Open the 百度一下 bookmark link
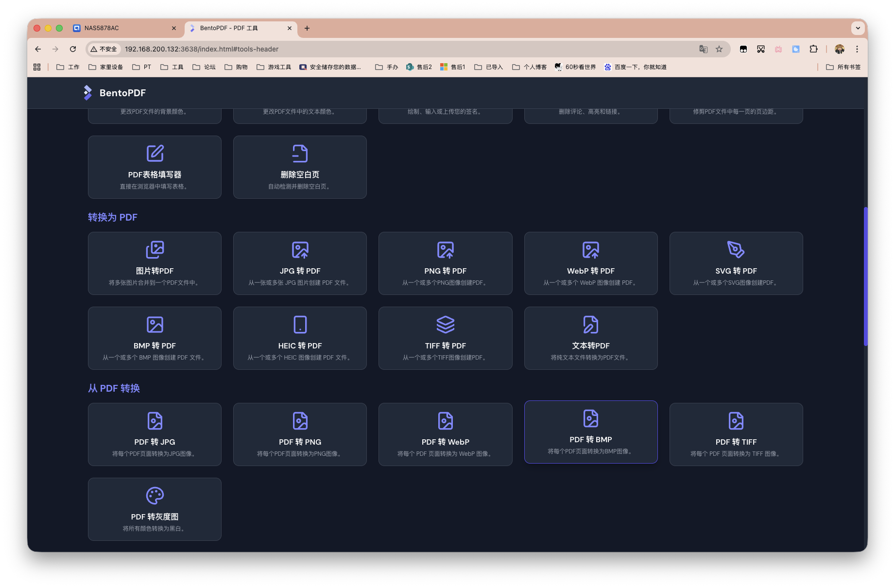The height and width of the screenshot is (588, 895). 636,67
